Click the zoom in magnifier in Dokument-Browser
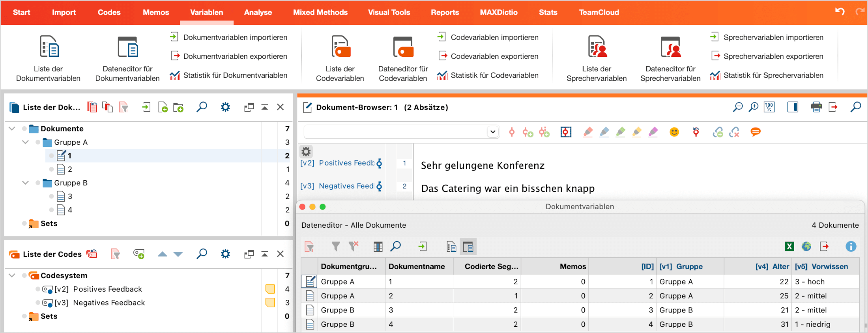Viewport: 868px width, 333px height. pos(753,107)
